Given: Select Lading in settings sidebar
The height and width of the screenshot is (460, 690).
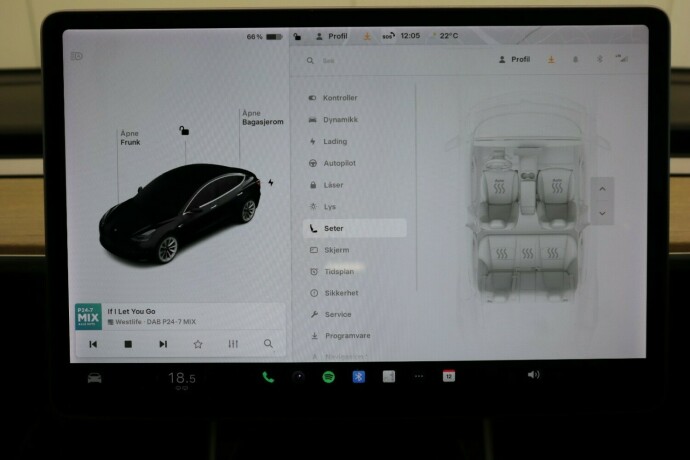Looking at the screenshot, I should click(x=335, y=141).
